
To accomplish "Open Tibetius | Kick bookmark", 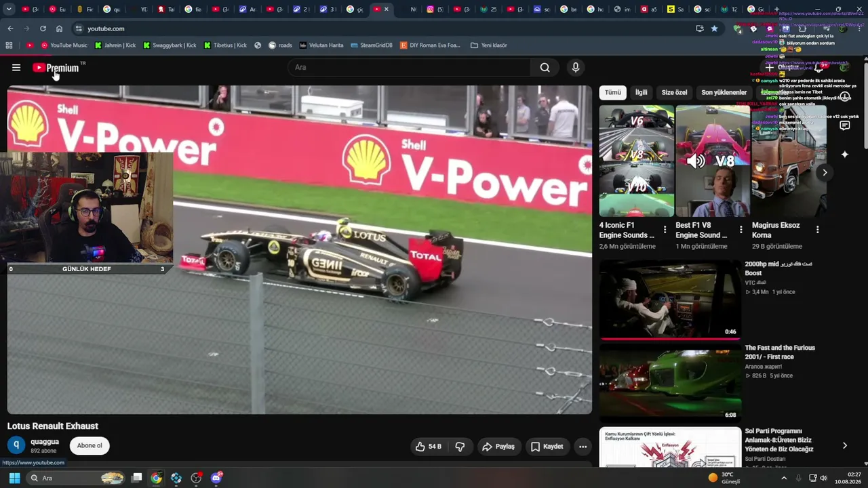I will coord(225,45).
